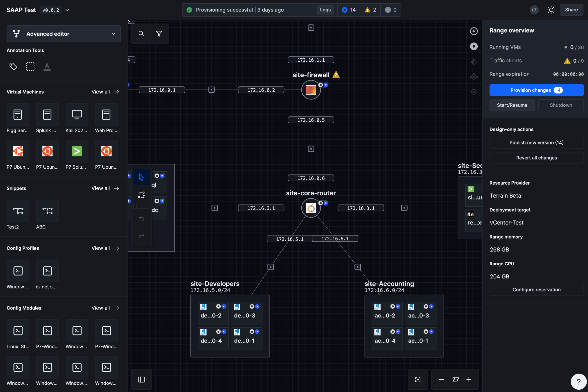This screenshot has height=392, width=588.
Task: View all Config Profiles
Action: coord(105,248)
